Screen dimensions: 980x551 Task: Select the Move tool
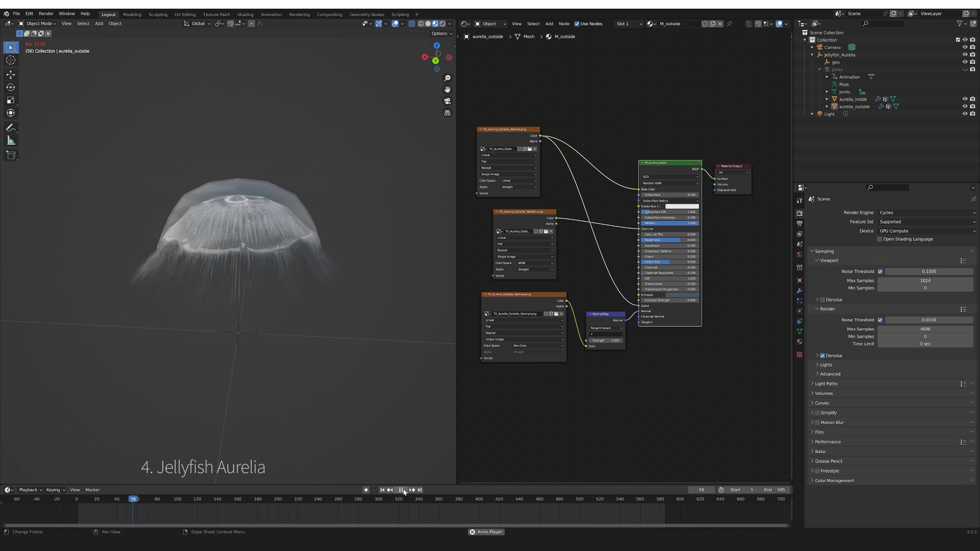click(x=11, y=75)
